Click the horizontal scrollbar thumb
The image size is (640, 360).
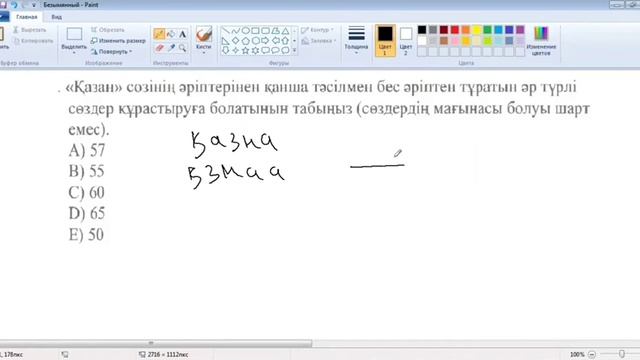tap(156, 343)
